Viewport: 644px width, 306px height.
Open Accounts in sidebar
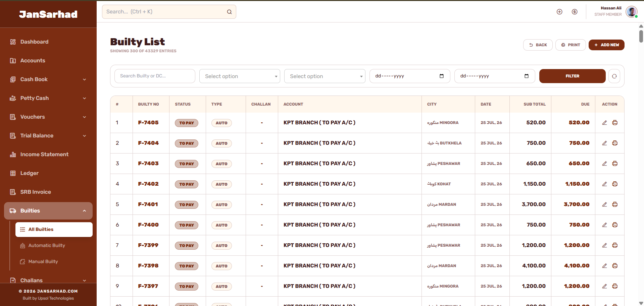[x=48, y=61]
